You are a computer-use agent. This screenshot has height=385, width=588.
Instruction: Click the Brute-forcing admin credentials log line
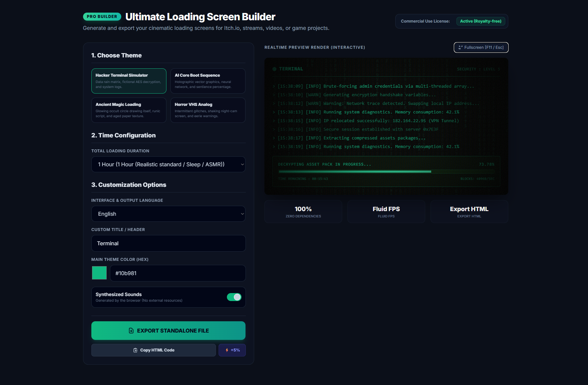pyautogui.click(x=373, y=86)
